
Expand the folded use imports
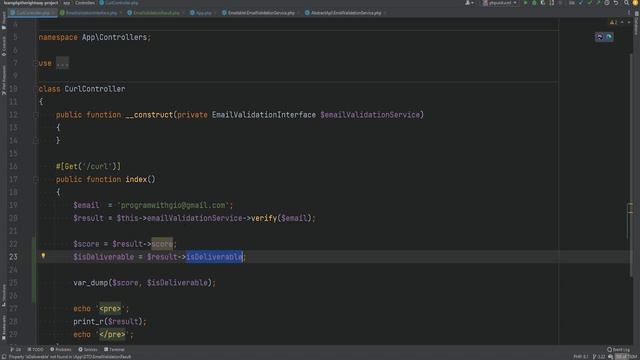62,63
